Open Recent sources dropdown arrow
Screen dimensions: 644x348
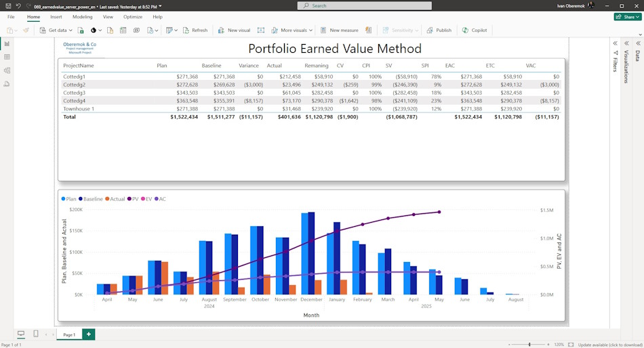coord(157,30)
